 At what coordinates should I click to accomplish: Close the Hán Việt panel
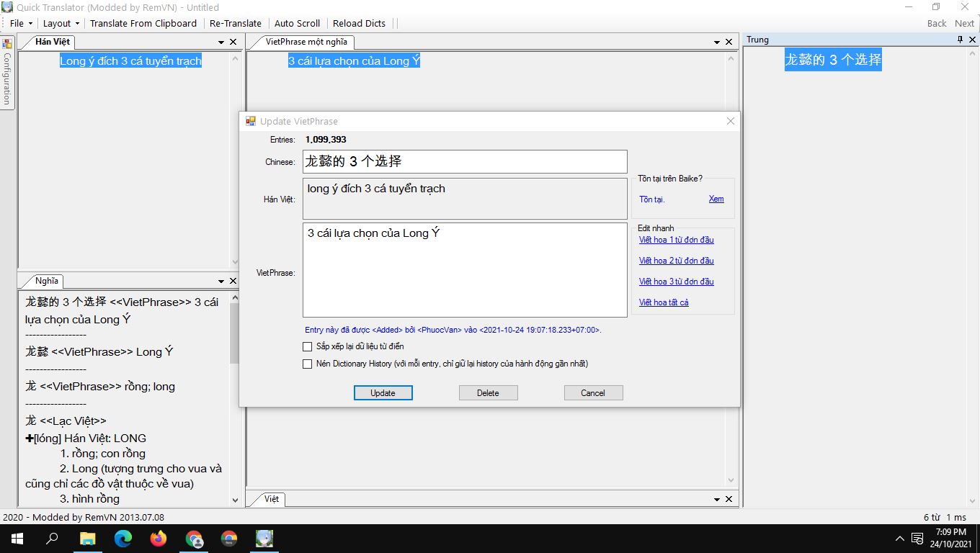pyautogui.click(x=233, y=42)
